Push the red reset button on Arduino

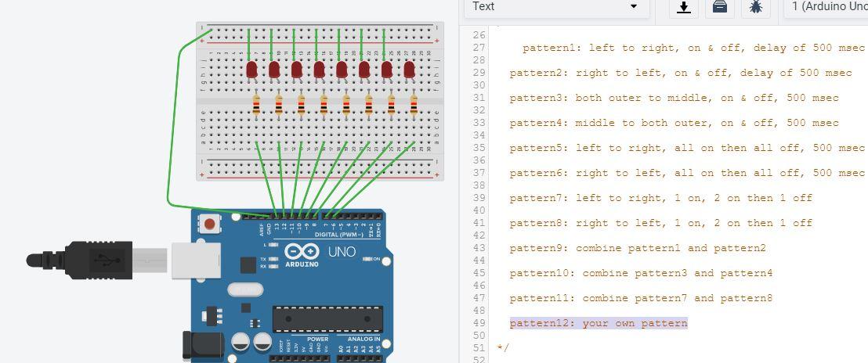point(210,224)
